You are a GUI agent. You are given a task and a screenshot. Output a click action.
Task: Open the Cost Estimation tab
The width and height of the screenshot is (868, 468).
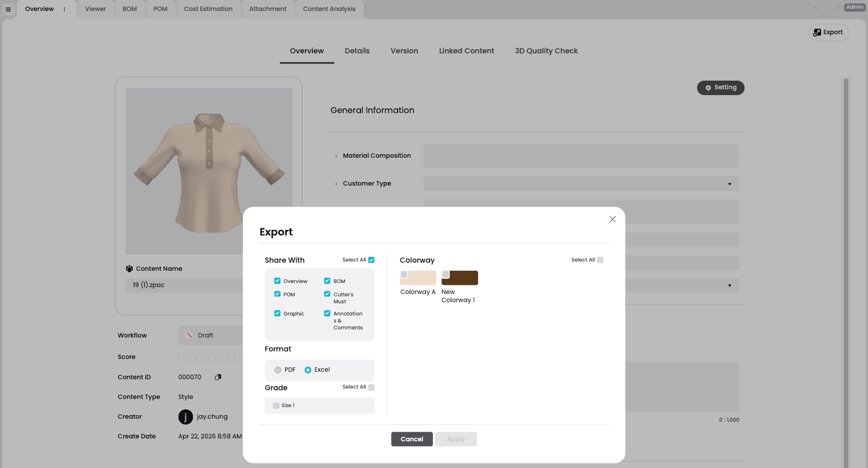[x=208, y=9]
